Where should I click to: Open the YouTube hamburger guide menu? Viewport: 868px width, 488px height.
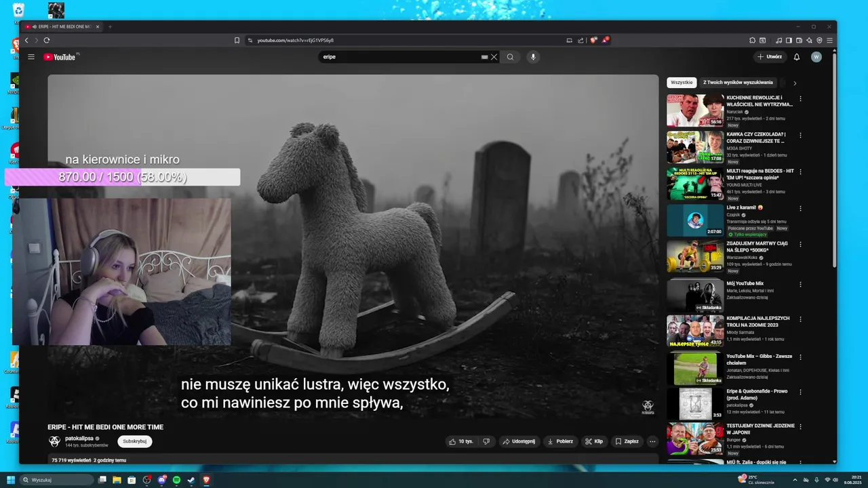coord(31,57)
